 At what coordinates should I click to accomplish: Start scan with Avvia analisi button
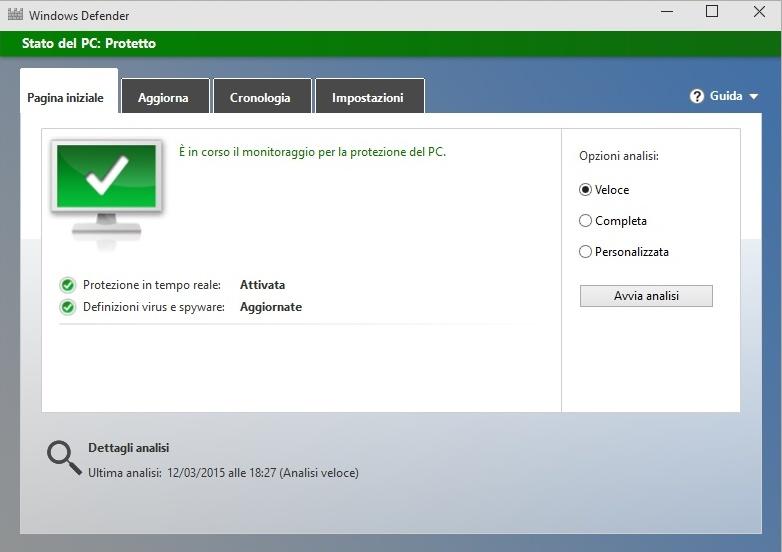click(646, 296)
